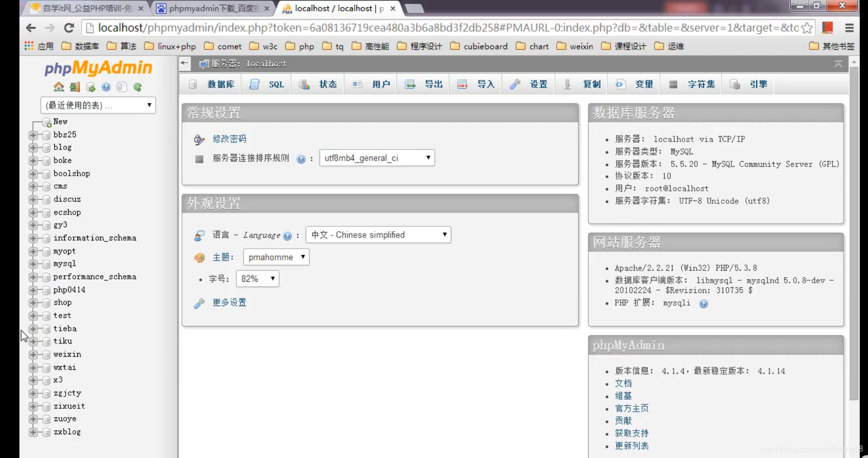Viewport: 868px width, 458px height.
Task: Open the 引擎 tab
Action: click(x=748, y=84)
